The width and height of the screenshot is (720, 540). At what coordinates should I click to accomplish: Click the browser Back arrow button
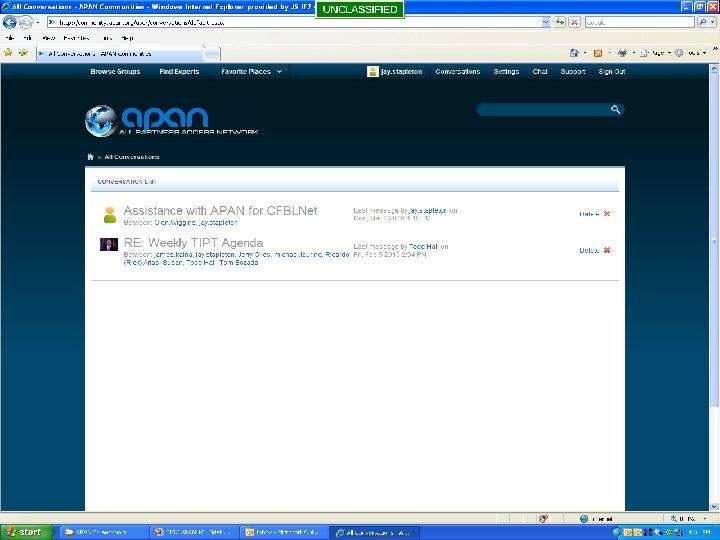pyautogui.click(x=10, y=22)
